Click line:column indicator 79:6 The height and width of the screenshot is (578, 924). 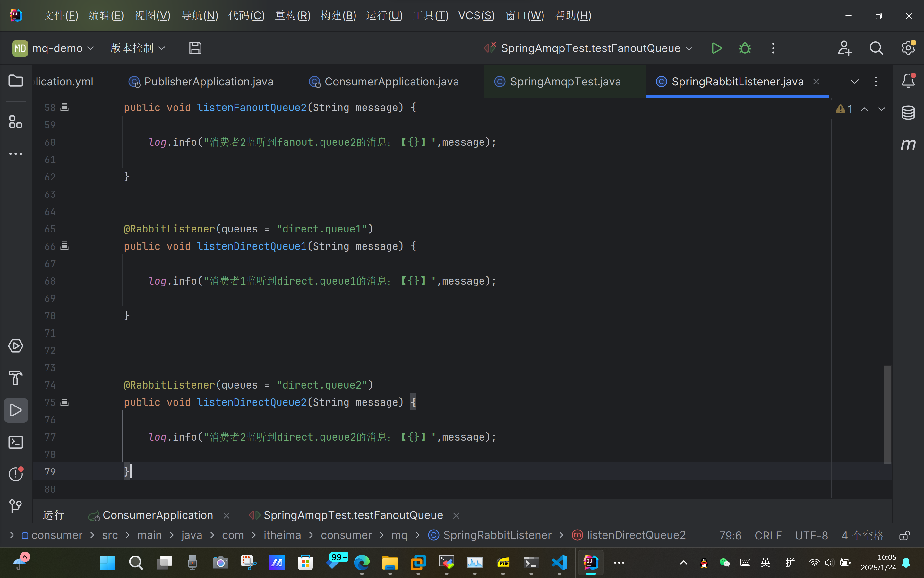point(730,535)
